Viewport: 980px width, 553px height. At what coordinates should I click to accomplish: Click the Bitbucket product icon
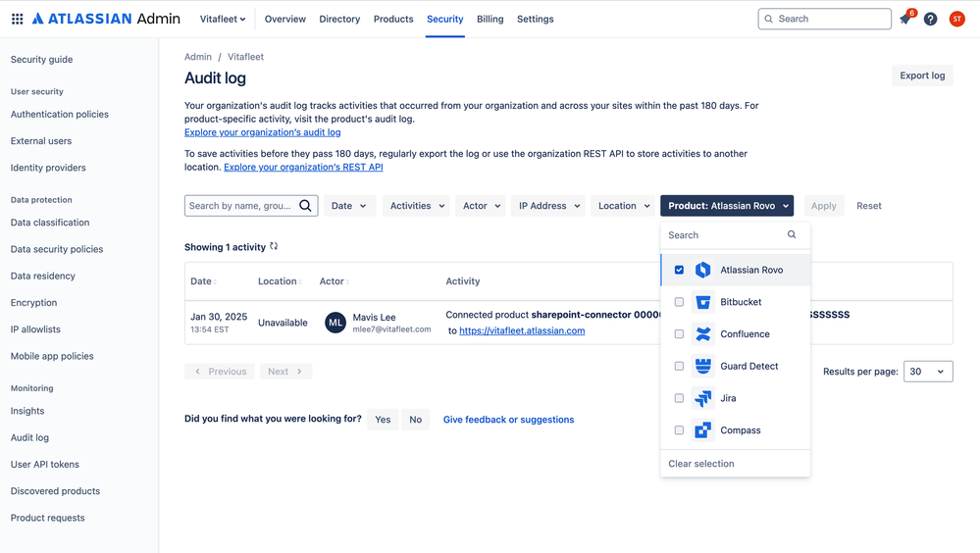point(703,302)
